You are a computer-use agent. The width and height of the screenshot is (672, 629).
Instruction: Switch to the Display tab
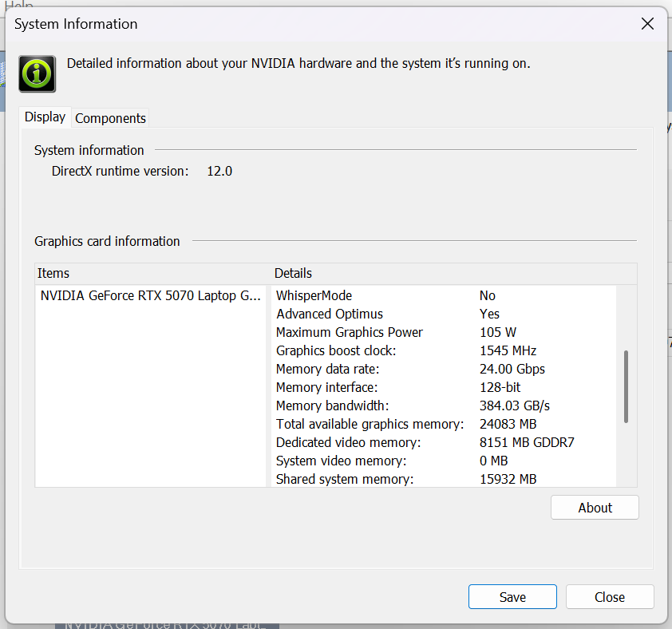pyautogui.click(x=45, y=117)
